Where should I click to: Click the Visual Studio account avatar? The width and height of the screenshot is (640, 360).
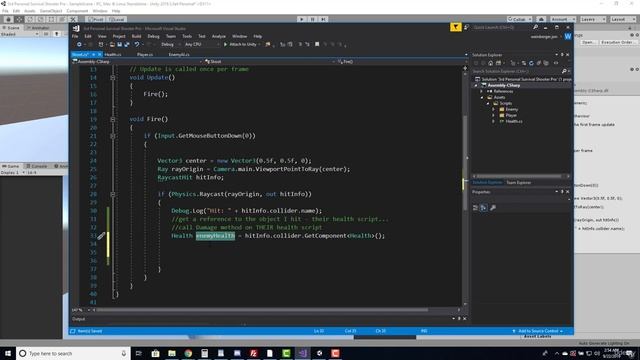pyautogui.click(x=568, y=37)
